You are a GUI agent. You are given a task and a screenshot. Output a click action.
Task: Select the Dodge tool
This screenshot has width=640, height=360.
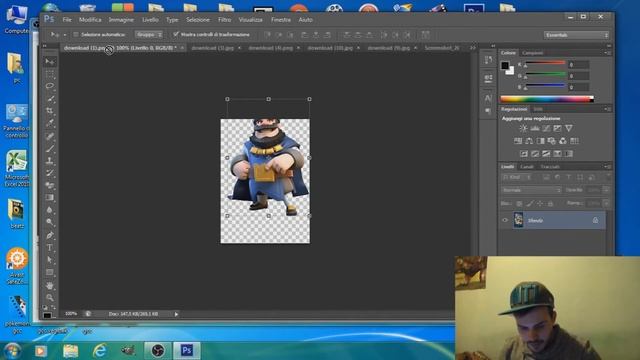click(x=50, y=222)
